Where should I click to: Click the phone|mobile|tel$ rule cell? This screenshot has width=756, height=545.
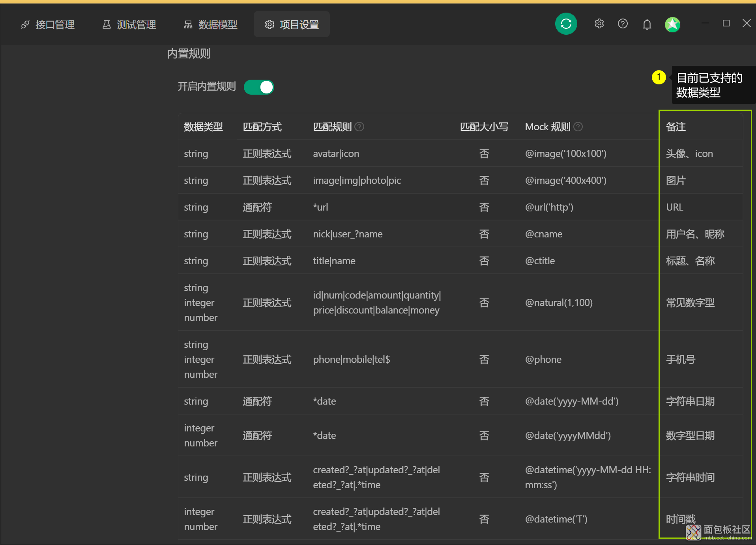point(351,359)
